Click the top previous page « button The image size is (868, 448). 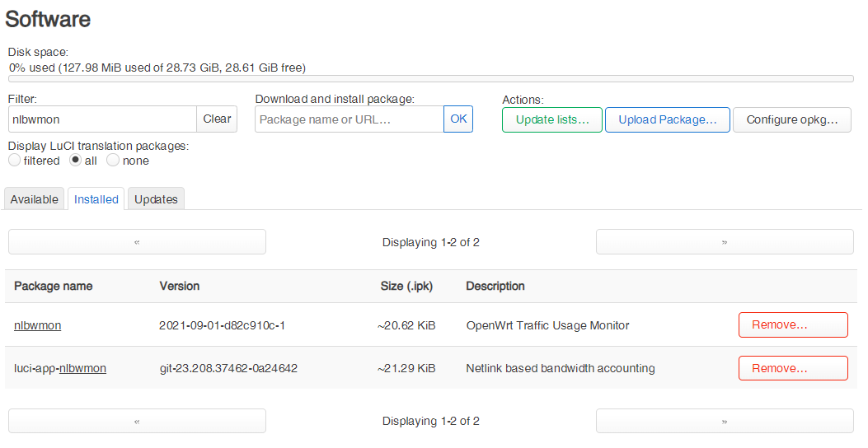point(137,242)
